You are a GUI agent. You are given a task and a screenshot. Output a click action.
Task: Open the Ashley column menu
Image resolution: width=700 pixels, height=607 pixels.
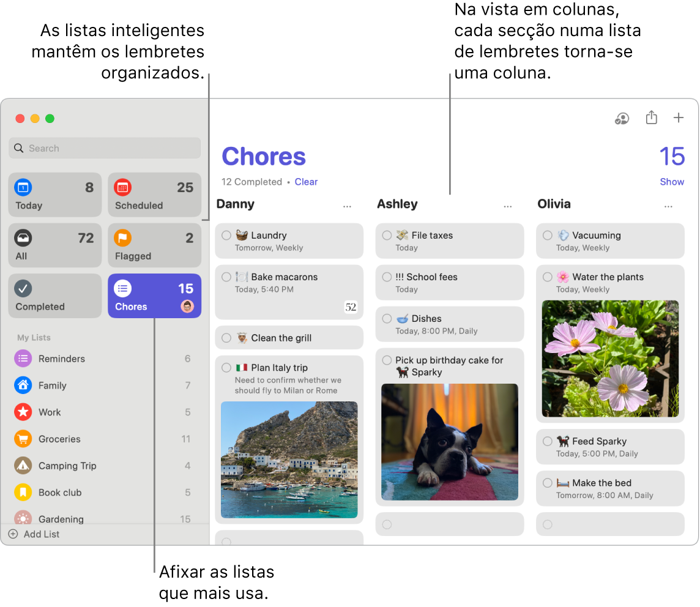[508, 206]
